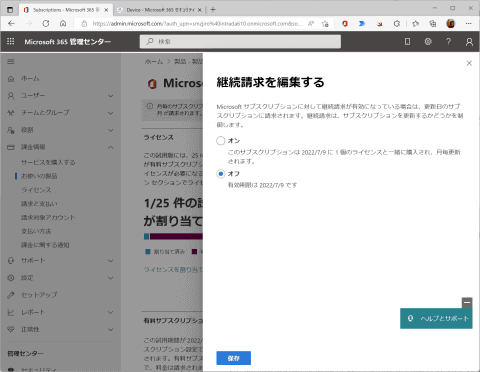The height and width of the screenshot is (372, 480).
Task: Click the browser back arrow
Action: [x=11, y=23]
